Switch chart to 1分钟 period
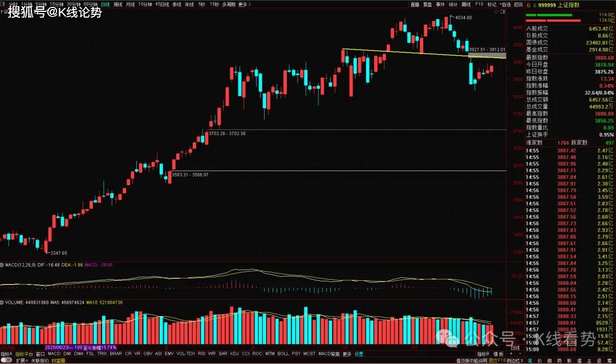This screenshot has height=364, width=616. click(27, 5)
